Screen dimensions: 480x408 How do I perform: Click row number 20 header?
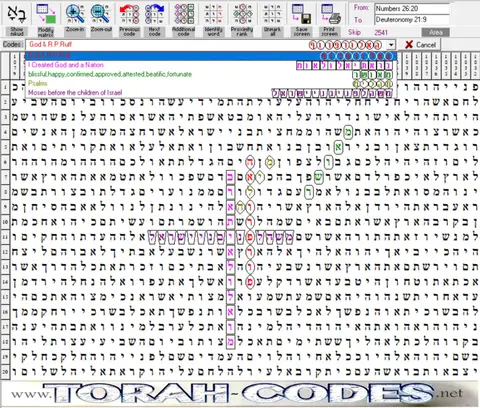pyautogui.click(x=5, y=372)
